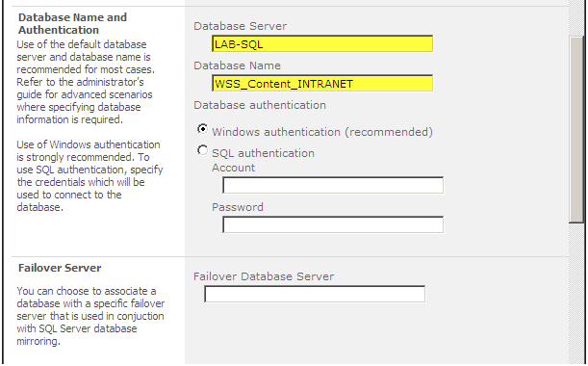Click the 'Database authentication' label

(260, 105)
